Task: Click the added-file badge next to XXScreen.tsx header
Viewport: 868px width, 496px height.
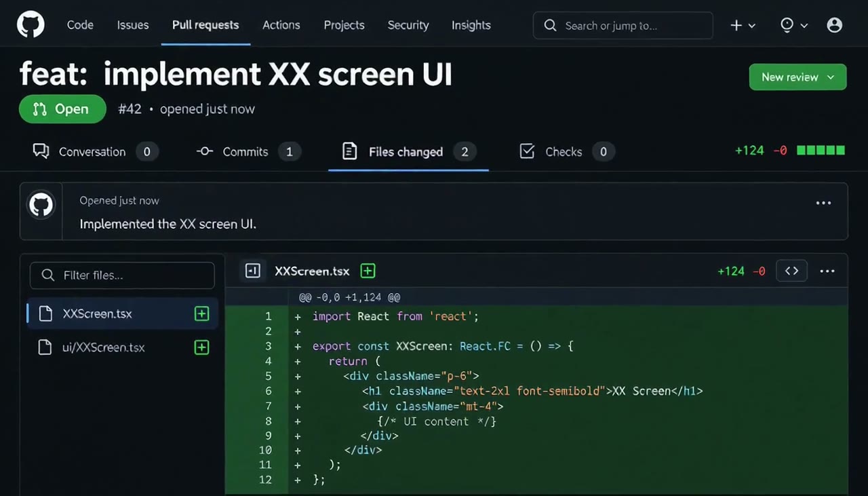Action: (368, 271)
